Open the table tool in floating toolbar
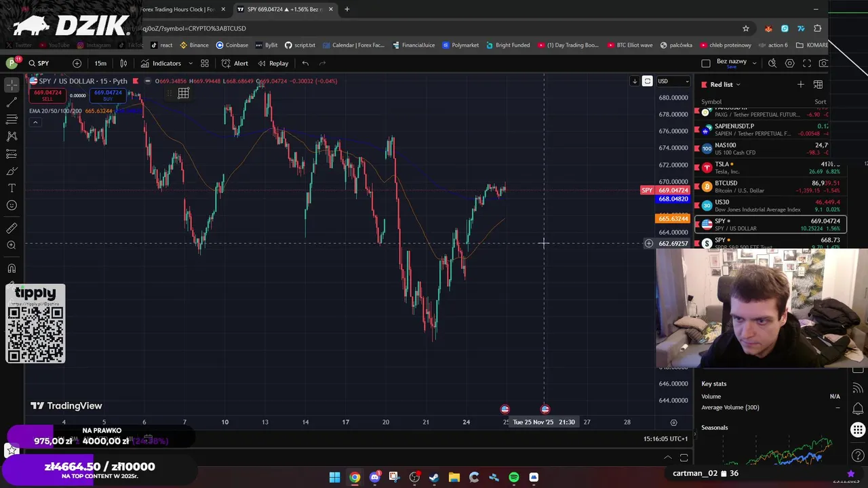The width and height of the screenshot is (868, 488). 183,94
